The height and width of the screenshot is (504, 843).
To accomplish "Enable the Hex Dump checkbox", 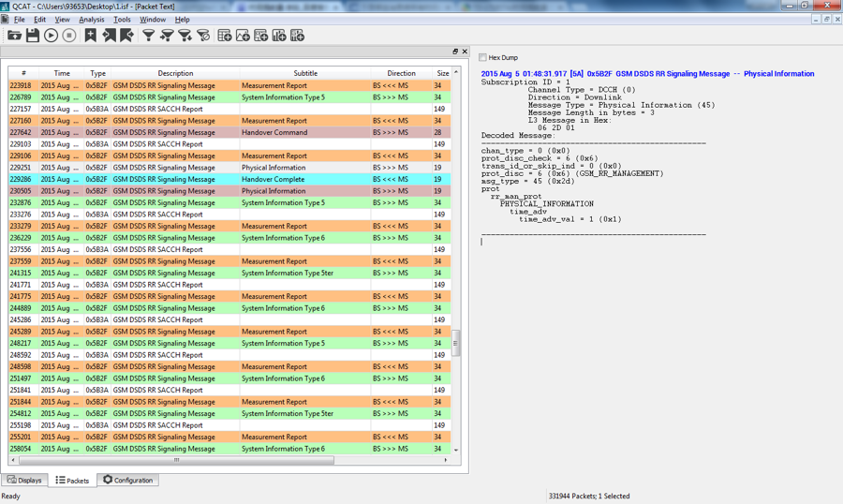I will coord(482,57).
